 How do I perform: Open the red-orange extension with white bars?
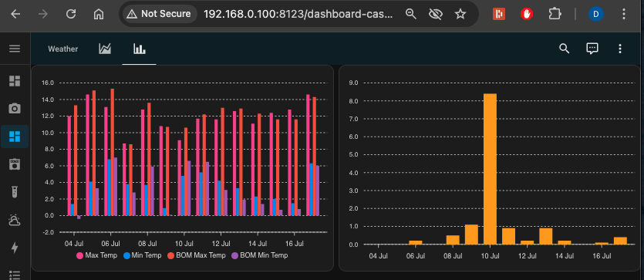coord(499,15)
